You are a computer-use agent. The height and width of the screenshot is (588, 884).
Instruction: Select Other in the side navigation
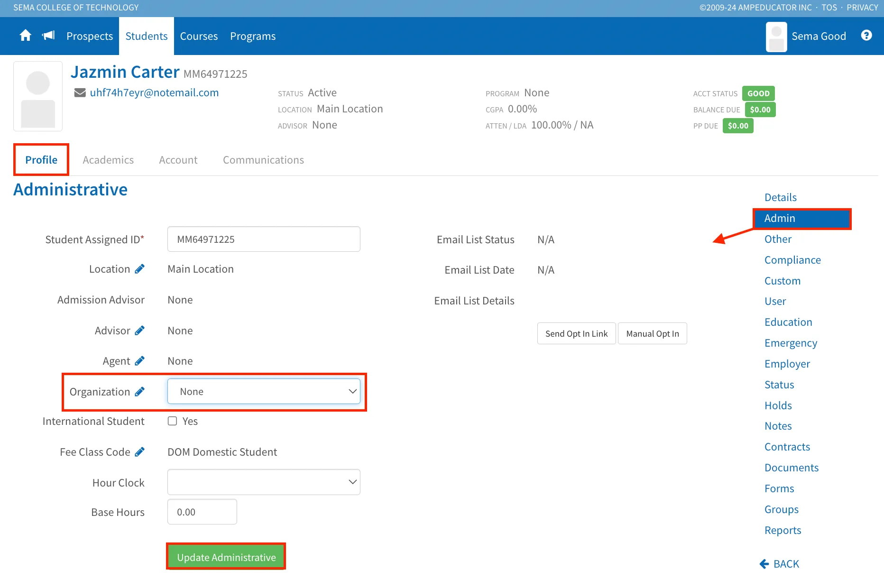[x=778, y=239]
